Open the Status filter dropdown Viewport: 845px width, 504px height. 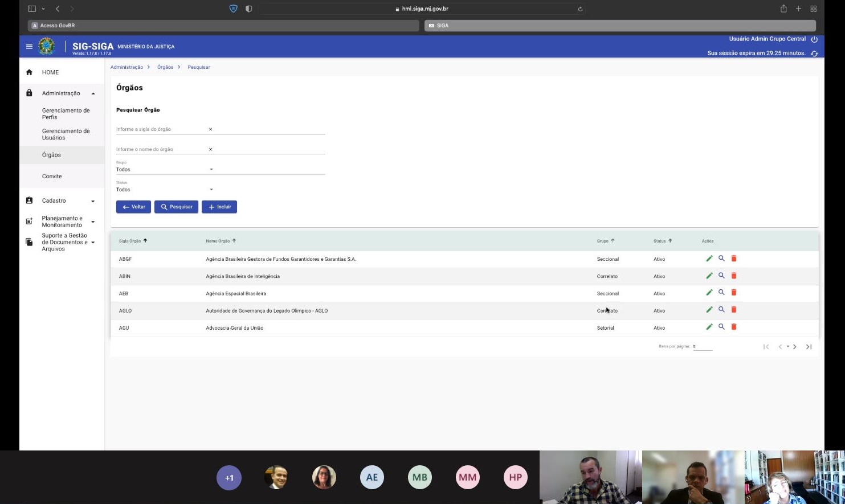point(211,190)
